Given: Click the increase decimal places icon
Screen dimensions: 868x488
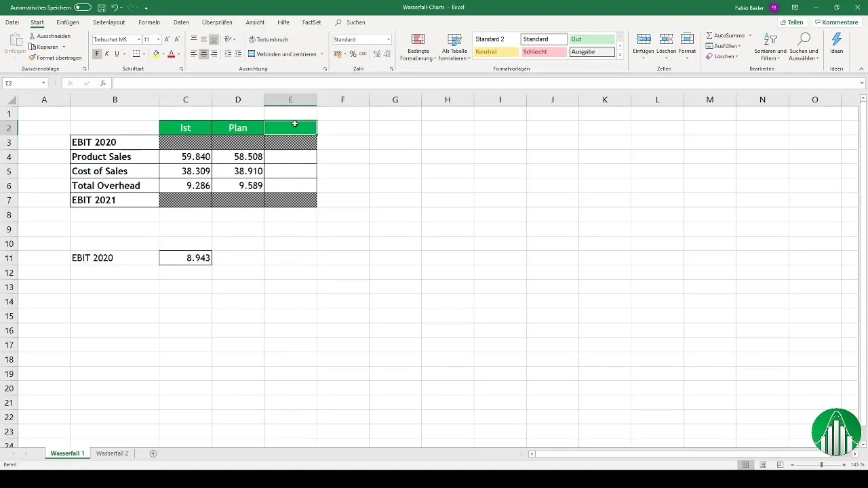Looking at the screenshot, I should (x=376, y=54).
